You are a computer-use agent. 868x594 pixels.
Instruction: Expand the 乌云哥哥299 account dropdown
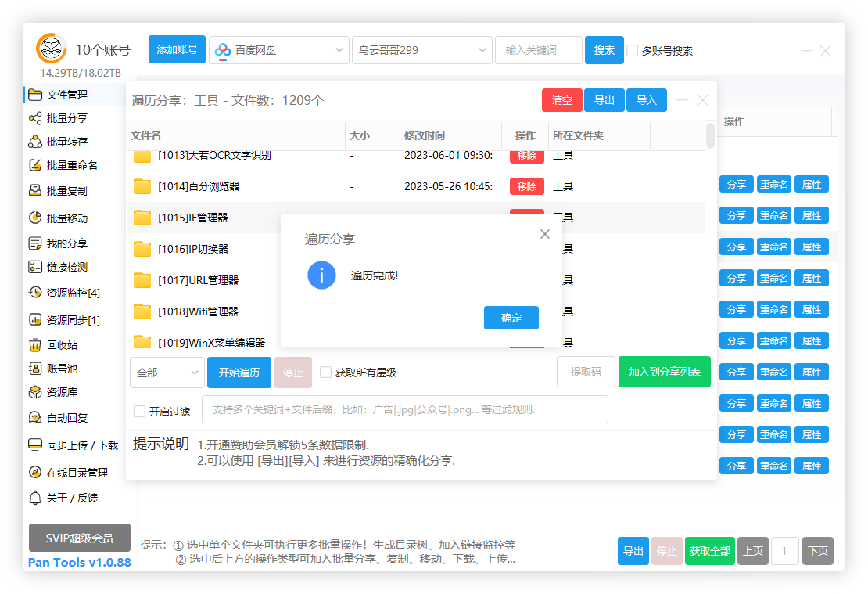pos(421,49)
